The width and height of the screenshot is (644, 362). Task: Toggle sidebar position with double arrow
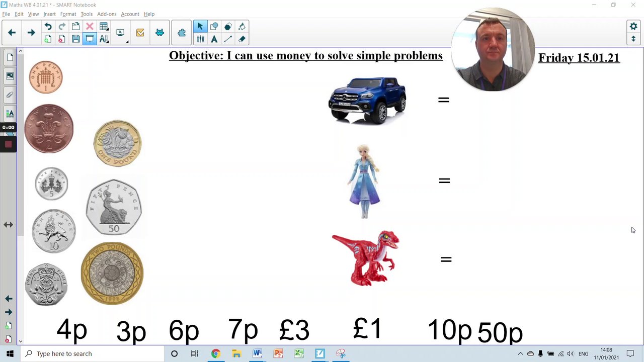click(x=9, y=225)
